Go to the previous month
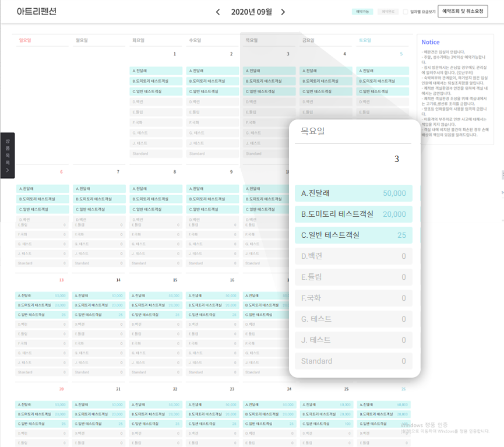 218,12
